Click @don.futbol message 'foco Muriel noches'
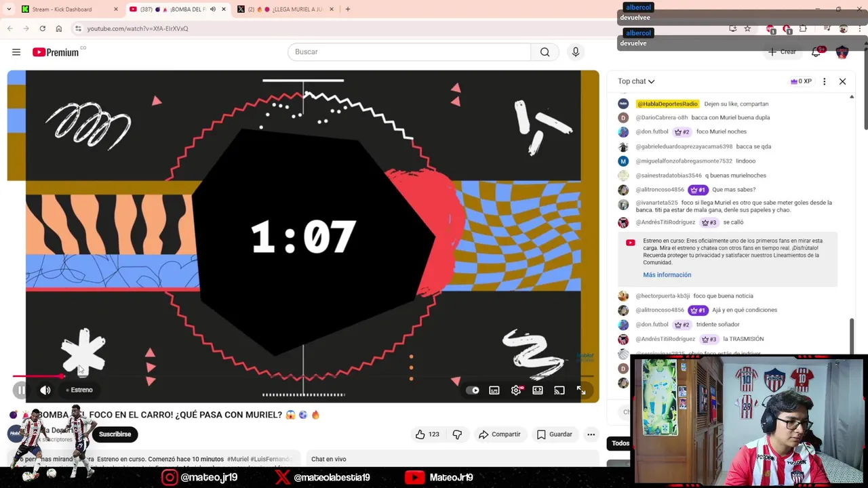This screenshot has width=868, height=488. pos(721,132)
